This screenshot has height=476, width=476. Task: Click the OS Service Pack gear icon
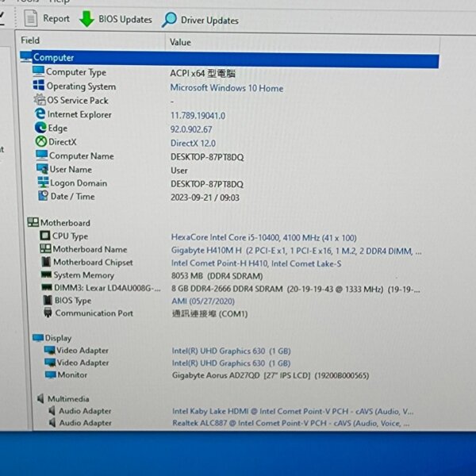point(40,99)
